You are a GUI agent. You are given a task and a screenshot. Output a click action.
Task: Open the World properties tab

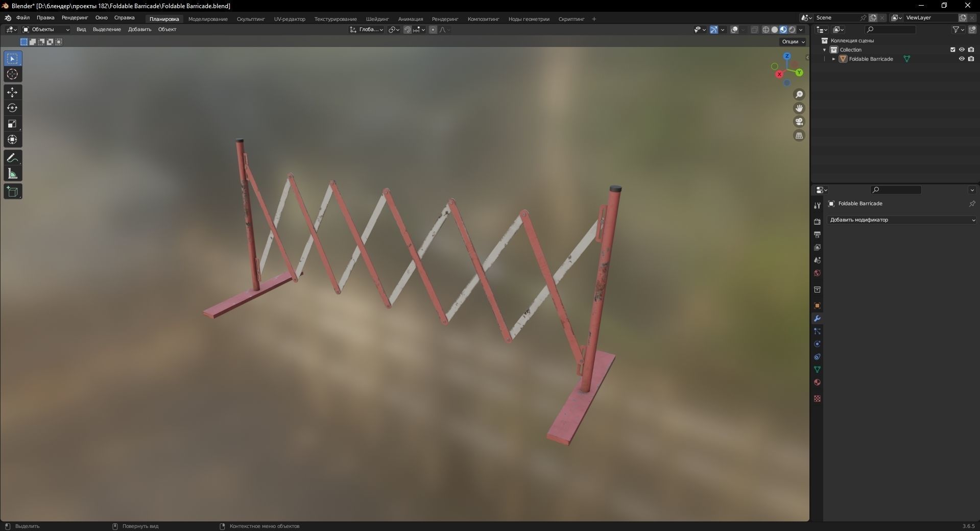click(x=817, y=273)
